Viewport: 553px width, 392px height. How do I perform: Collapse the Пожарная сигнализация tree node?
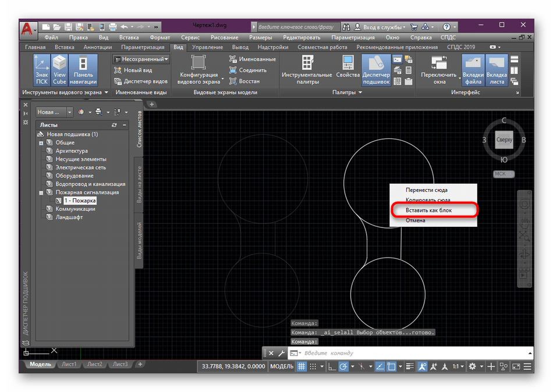pos(41,193)
